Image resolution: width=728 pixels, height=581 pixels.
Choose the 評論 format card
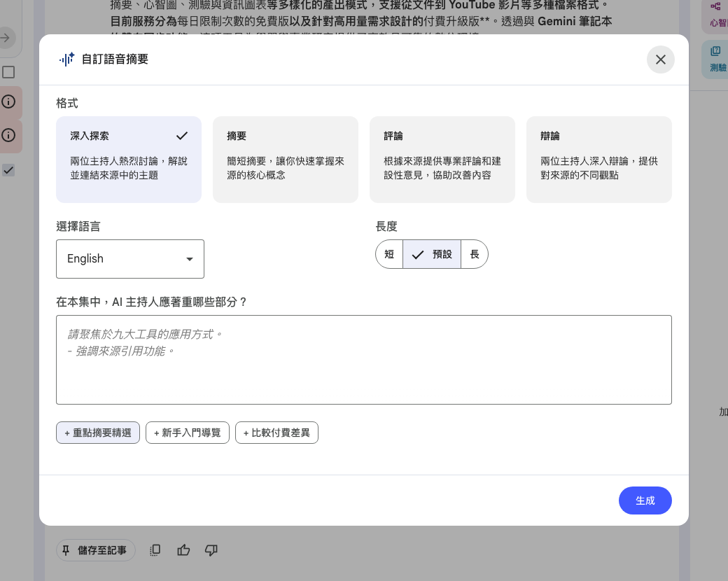pyautogui.click(x=442, y=160)
